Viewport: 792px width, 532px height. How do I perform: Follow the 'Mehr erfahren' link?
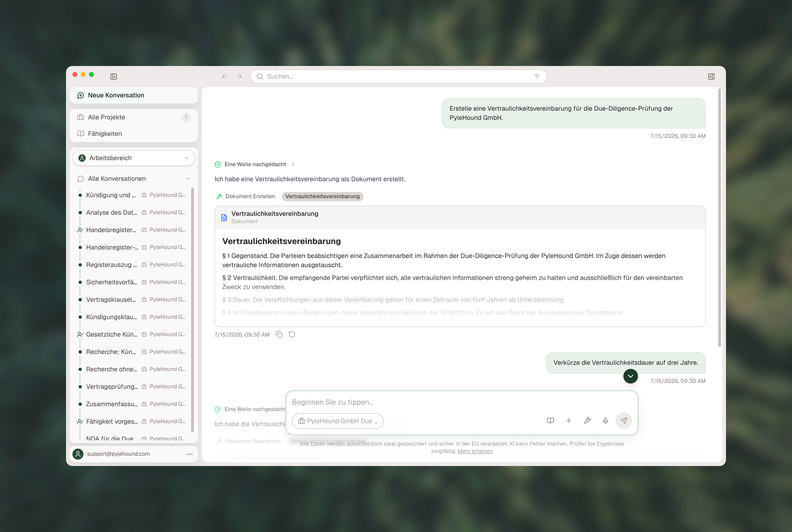point(475,451)
